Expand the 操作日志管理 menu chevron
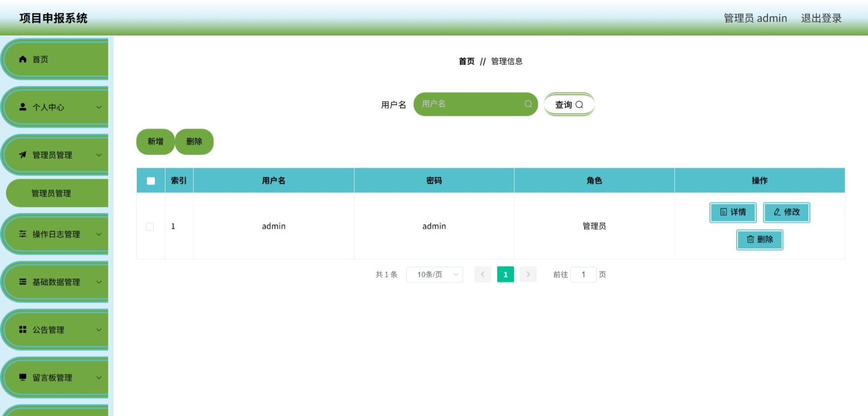868x416 pixels. [x=99, y=234]
